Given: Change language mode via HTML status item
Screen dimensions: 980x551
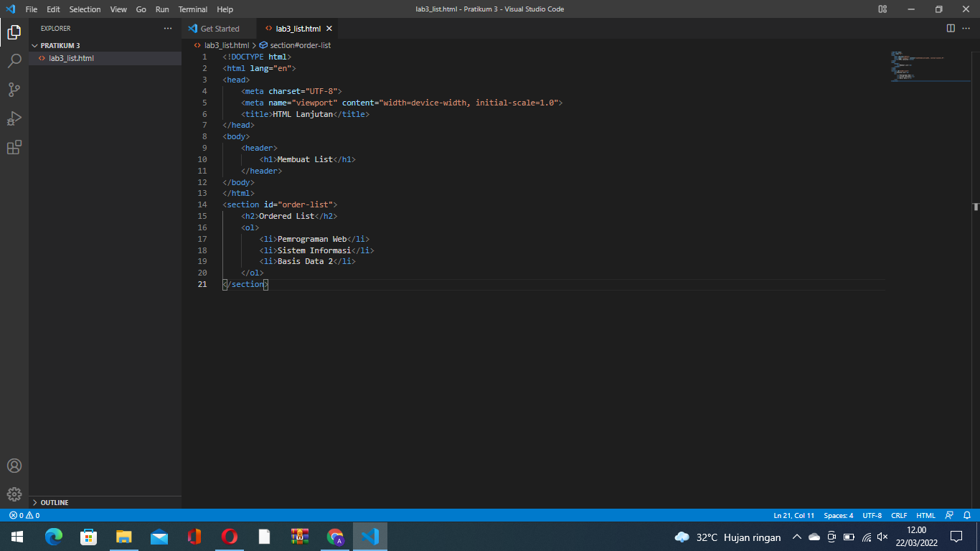Looking at the screenshot, I should [x=925, y=515].
